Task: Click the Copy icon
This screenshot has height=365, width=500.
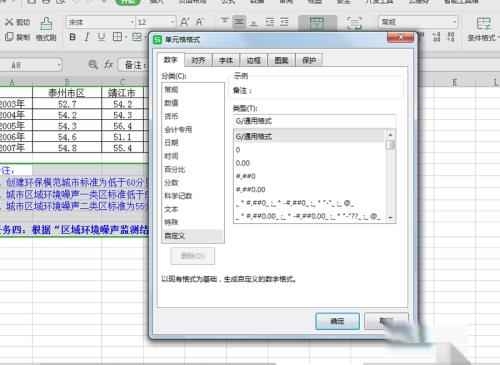Action: pos(9,37)
